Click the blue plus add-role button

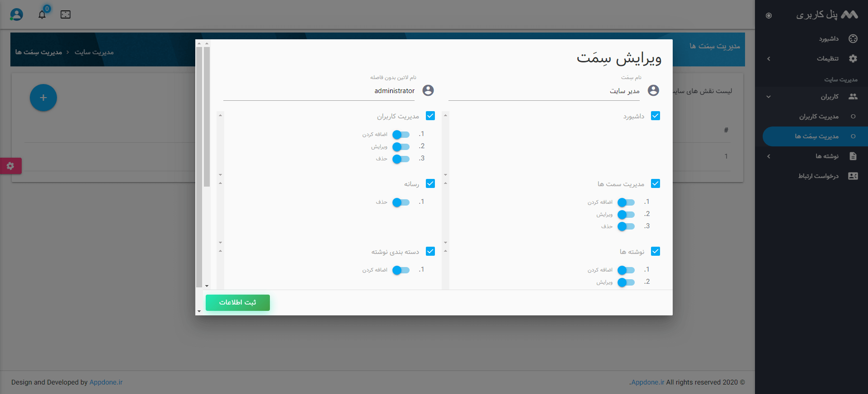click(x=43, y=98)
